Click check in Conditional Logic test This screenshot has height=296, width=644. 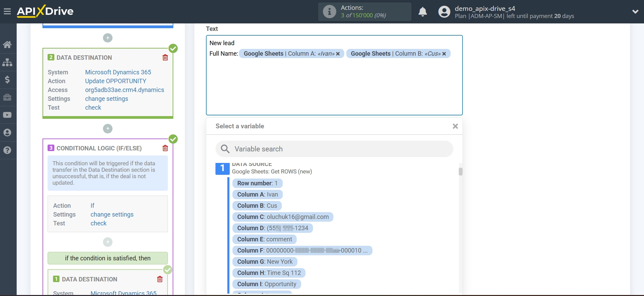point(99,223)
